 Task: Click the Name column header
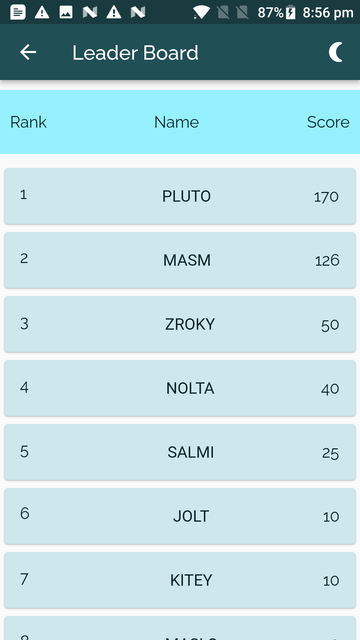pyautogui.click(x=176, y=122)
